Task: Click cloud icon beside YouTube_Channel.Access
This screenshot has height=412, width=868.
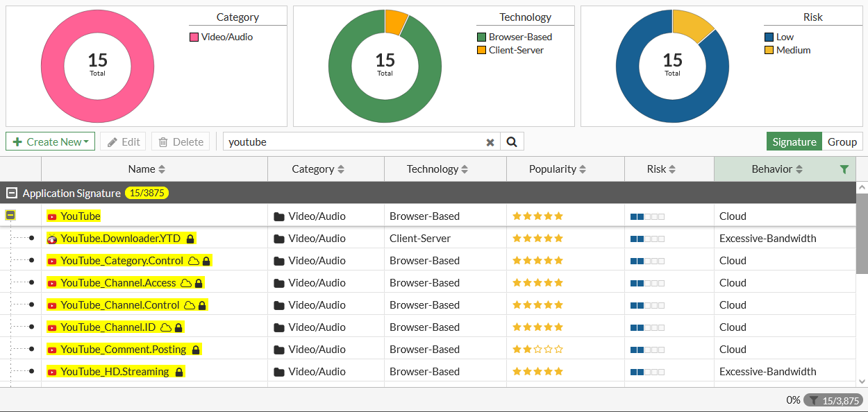Action: click(186, 283)
